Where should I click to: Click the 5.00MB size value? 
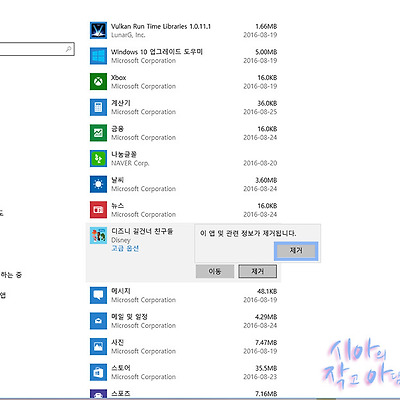tap(266, 52)
